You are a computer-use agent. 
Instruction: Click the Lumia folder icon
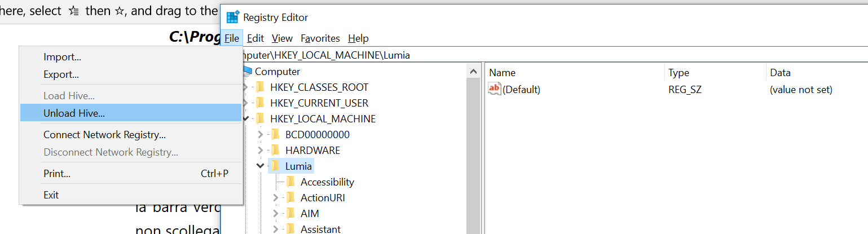[275, 166]
